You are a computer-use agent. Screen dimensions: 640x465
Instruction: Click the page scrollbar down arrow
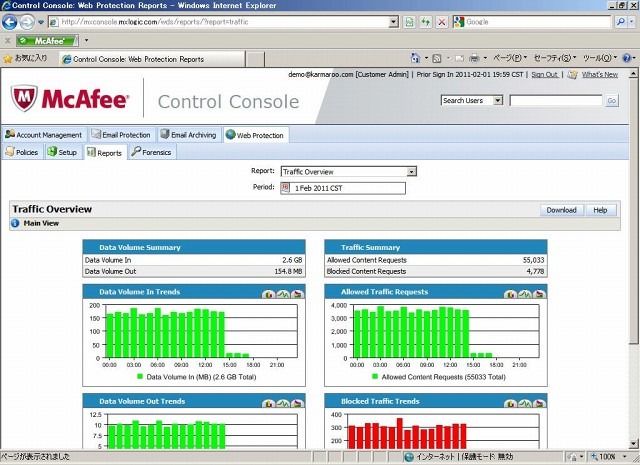(633, 444)
